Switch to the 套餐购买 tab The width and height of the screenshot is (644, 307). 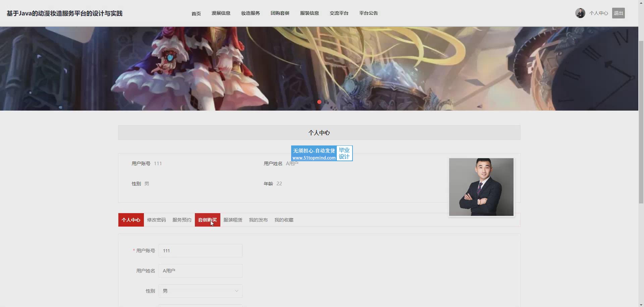tap(207, 220)
